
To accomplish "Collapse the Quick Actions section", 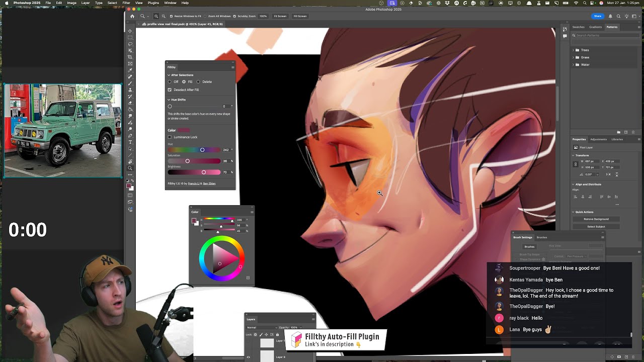I will [573, 212].
